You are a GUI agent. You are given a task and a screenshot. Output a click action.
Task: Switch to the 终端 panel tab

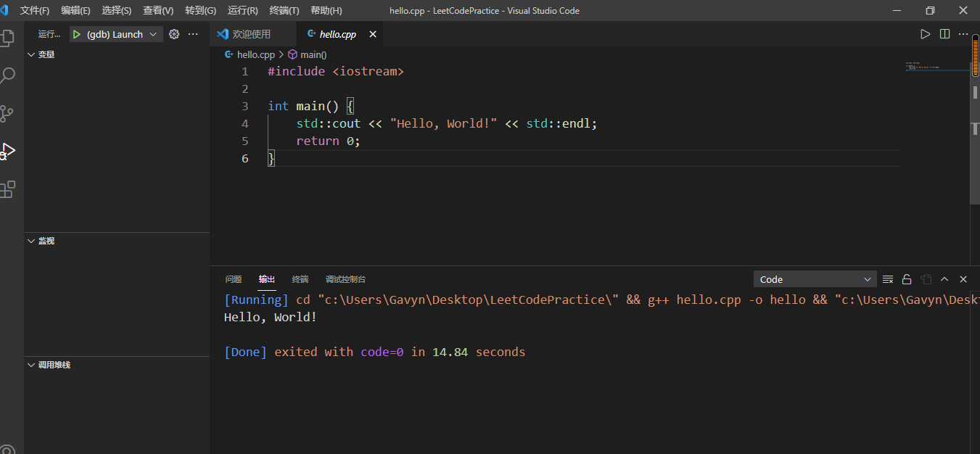coord(300,278)
